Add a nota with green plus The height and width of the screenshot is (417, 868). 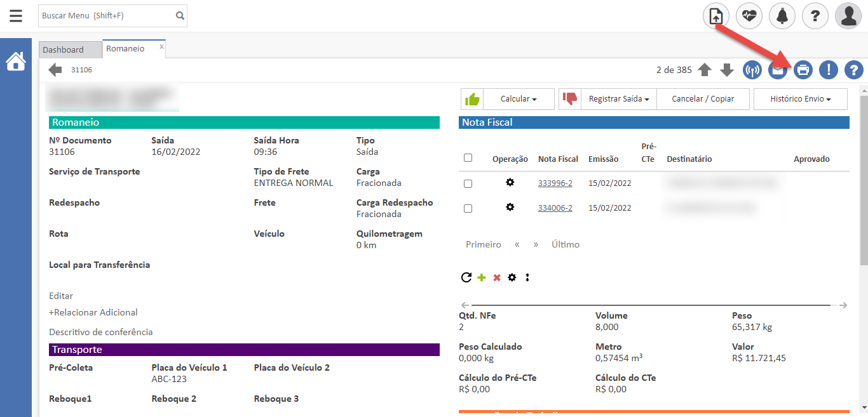pos(482,277)
